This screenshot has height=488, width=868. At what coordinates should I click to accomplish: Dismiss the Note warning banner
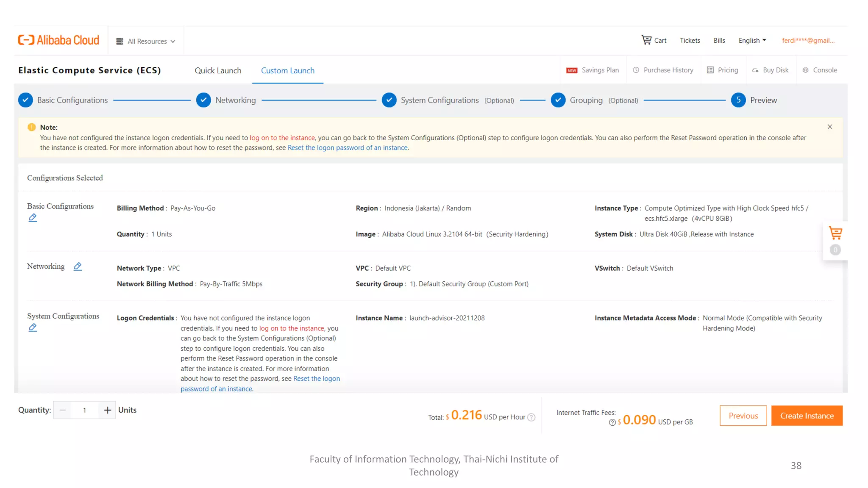(x=830, y=127)
